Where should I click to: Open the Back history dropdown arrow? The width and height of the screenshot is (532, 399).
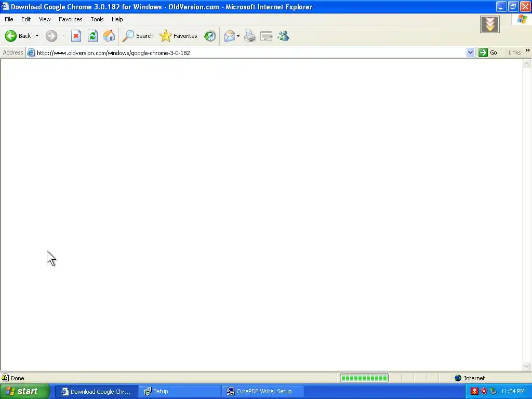pyautogui.click(x=37, y=36)
